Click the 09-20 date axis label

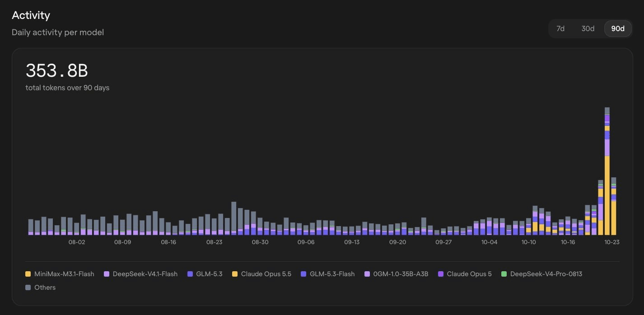tap(397, 242)
